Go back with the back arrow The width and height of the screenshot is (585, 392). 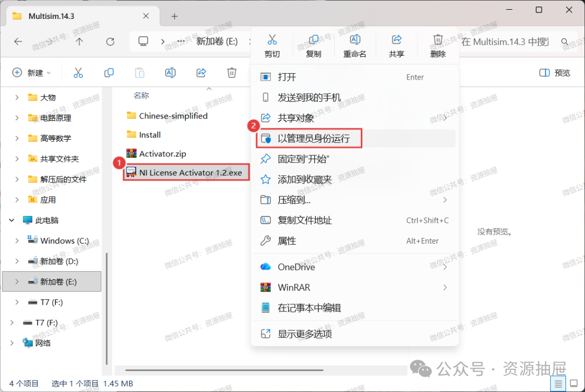18,42
